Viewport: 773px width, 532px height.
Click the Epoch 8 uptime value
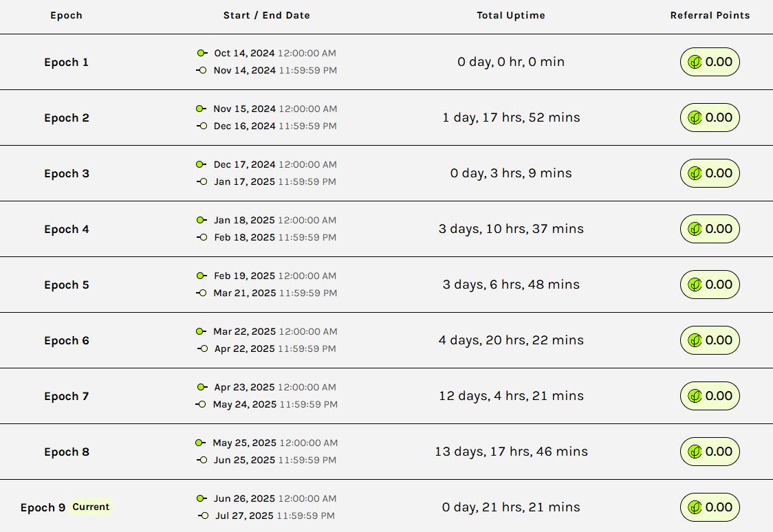(511, 452)
